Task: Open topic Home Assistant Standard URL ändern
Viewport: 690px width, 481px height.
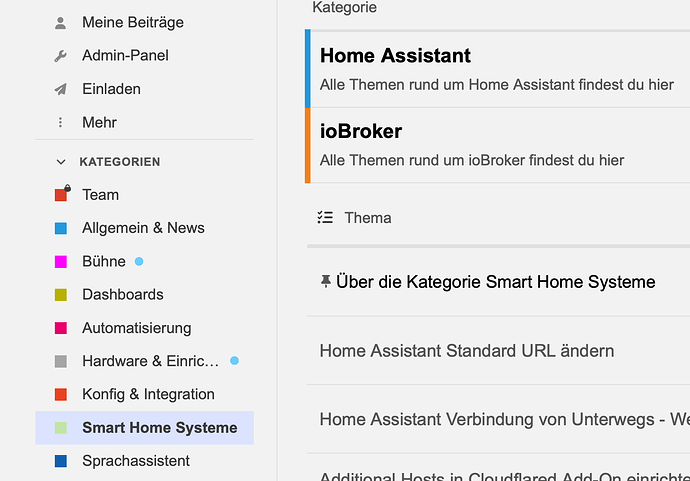Action: 467,351
